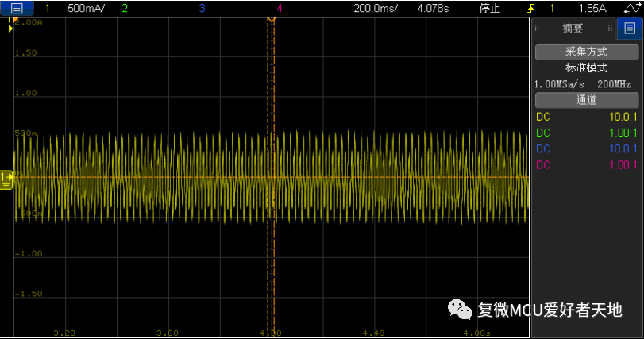Click the waveform icon in top-right corner

pyautogui.click(x=632, y=8)
